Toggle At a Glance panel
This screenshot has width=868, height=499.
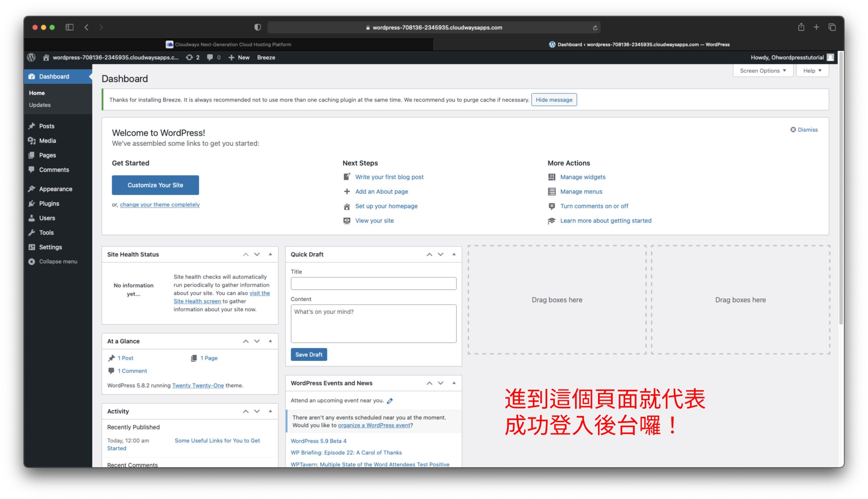coord(270,341)
